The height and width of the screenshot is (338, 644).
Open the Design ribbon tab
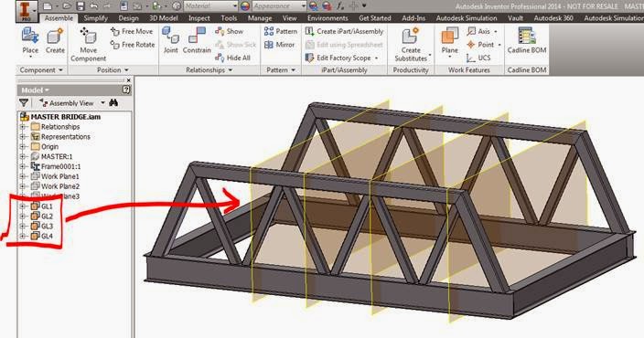point(129,18)
